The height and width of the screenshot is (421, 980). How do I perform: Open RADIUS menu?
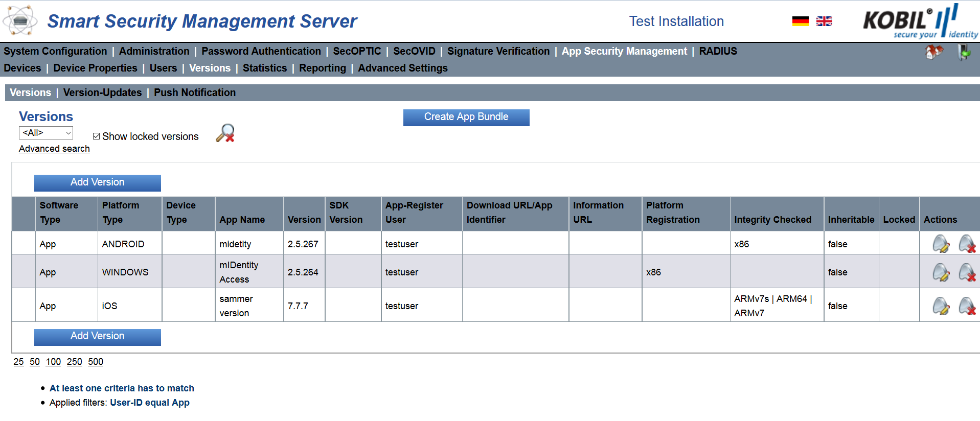tap(718, 51)
